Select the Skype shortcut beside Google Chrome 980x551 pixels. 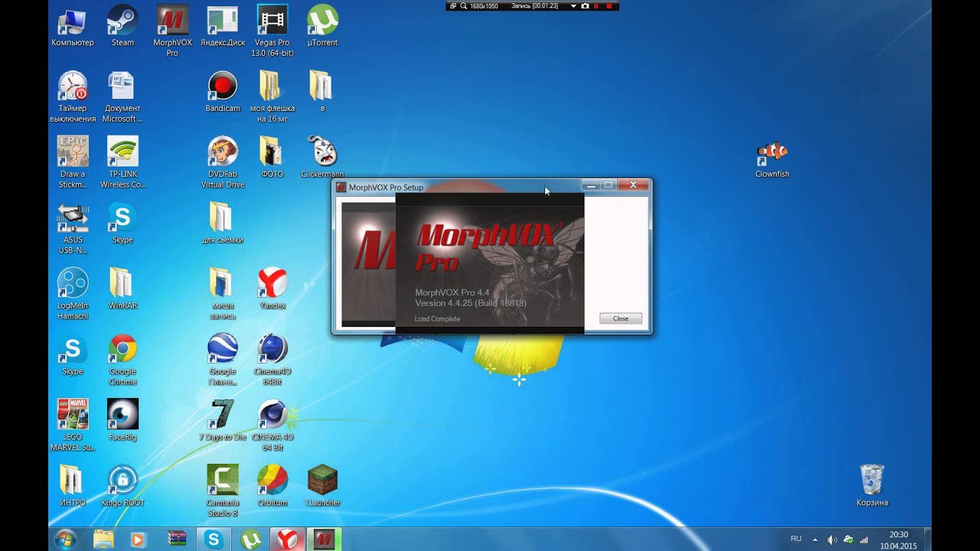(73, 355)
